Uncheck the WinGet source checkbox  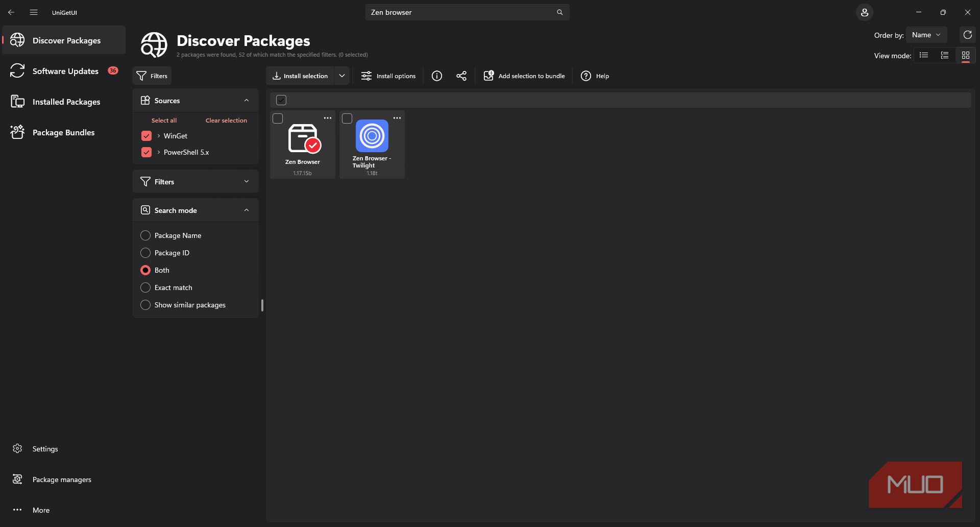pos(146,136)
